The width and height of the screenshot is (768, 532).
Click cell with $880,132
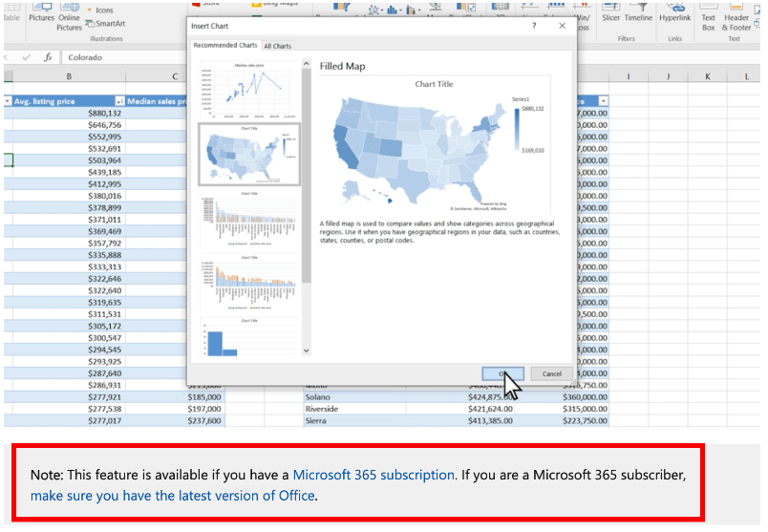[69, 113]
